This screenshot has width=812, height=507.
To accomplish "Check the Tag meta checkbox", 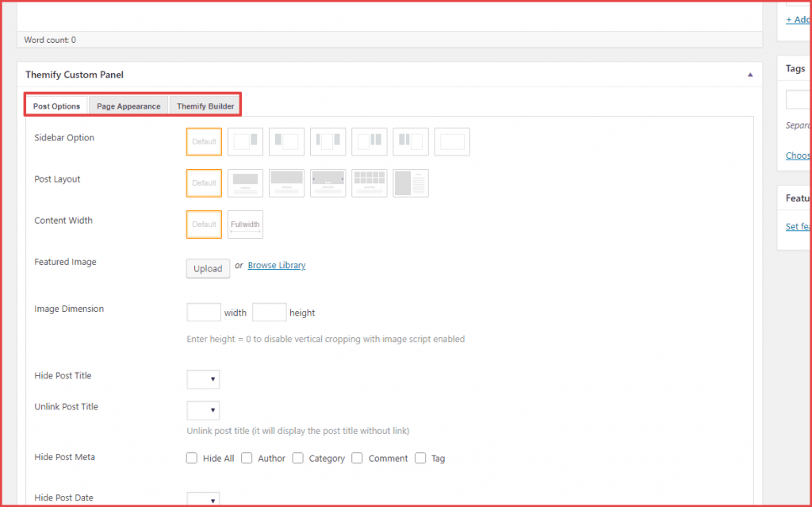I will tap(420, 459).
